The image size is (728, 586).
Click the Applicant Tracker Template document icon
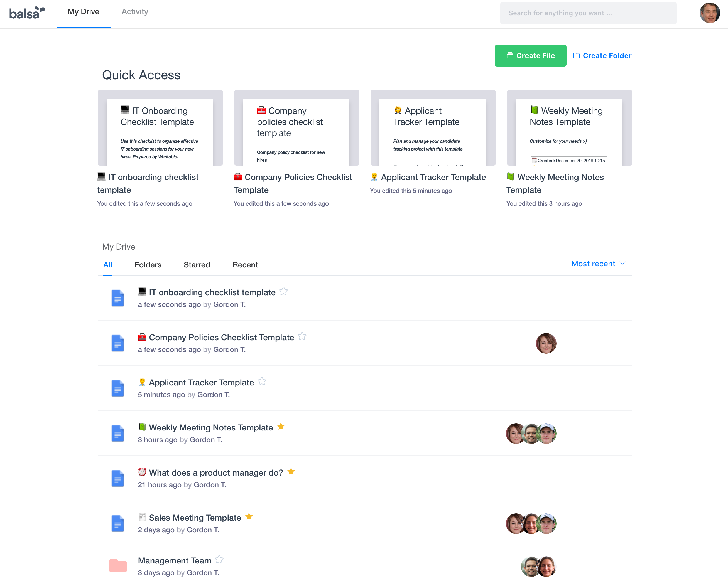117,388
